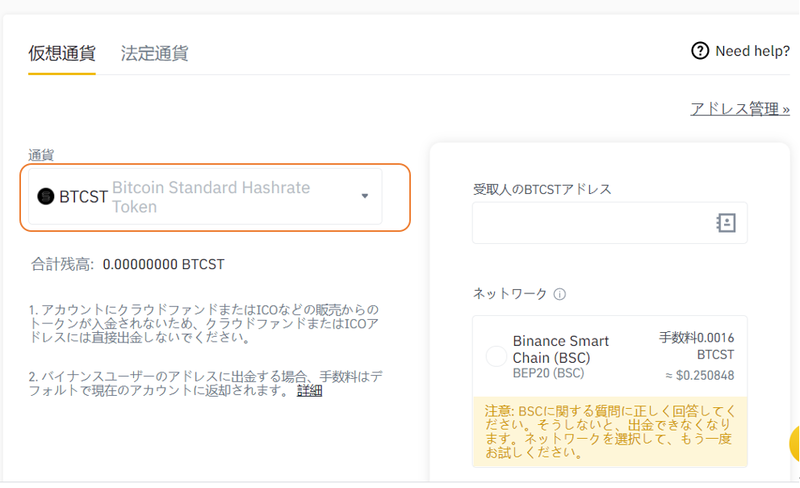Click the Need help? text link
The image size is (800, 488).
click(753, 51)
